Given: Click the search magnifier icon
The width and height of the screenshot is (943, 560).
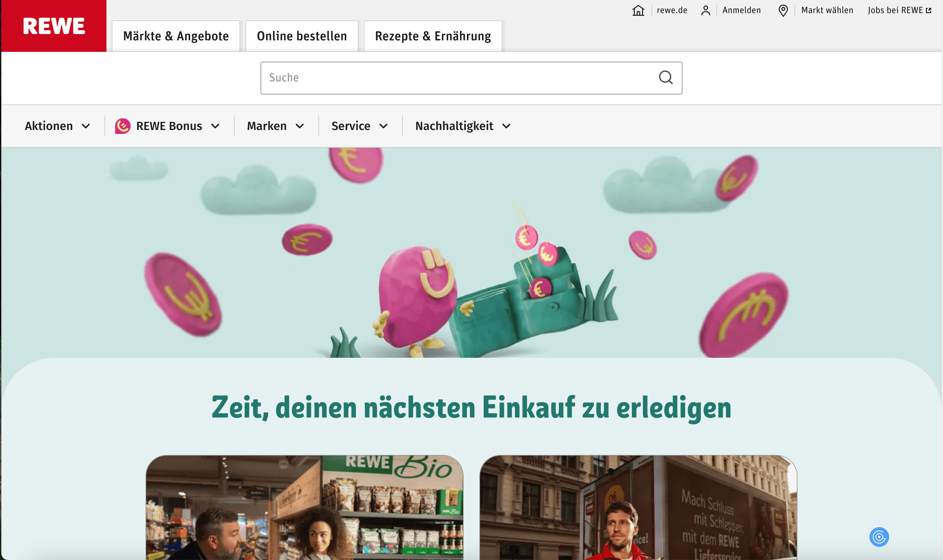Looking at the screenshot, I should (x=665, y=78).
